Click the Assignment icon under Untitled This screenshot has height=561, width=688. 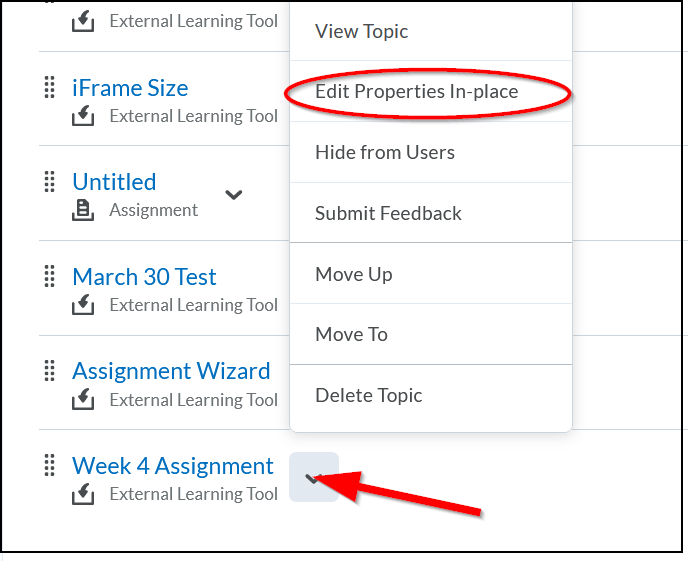pos(84,210)
